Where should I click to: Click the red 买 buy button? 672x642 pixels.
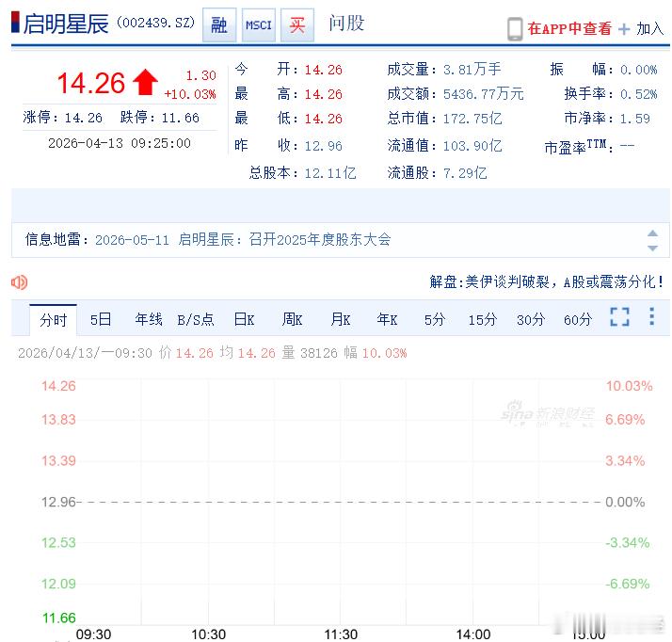297,24
